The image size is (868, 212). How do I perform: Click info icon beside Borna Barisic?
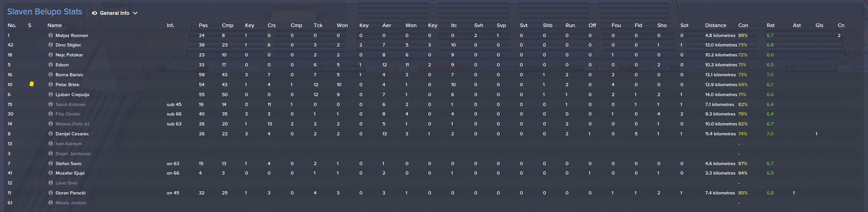(x=51, y=75)
